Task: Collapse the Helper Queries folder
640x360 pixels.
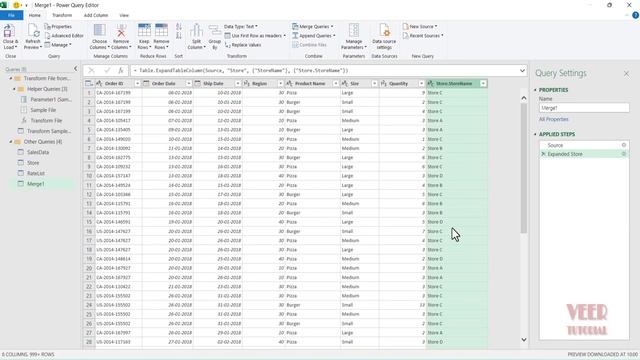Action: tap(14, 89)
